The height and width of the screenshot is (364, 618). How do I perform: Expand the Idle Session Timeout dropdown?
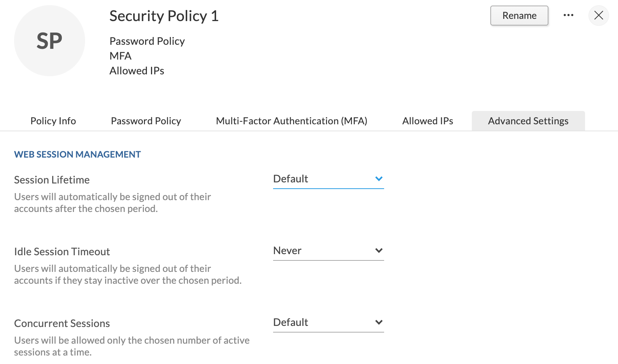tap(328, 251)
